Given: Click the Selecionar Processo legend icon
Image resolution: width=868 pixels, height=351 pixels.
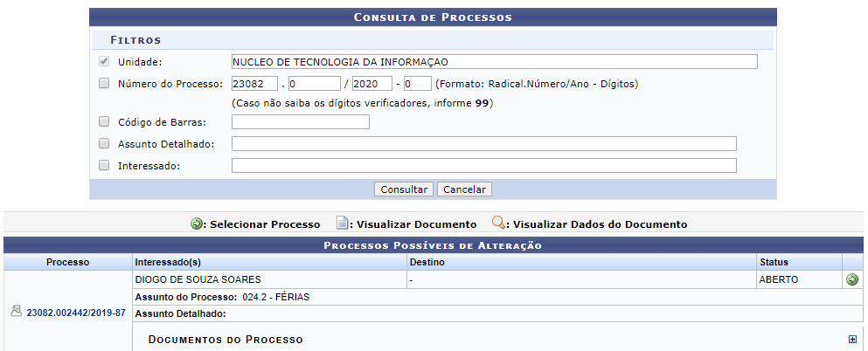Looking at the screenshot, I should 196,224.
